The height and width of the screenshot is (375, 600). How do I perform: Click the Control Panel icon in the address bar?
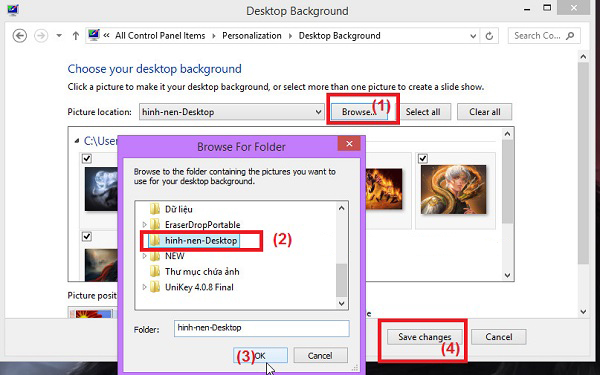coord(94,35)
